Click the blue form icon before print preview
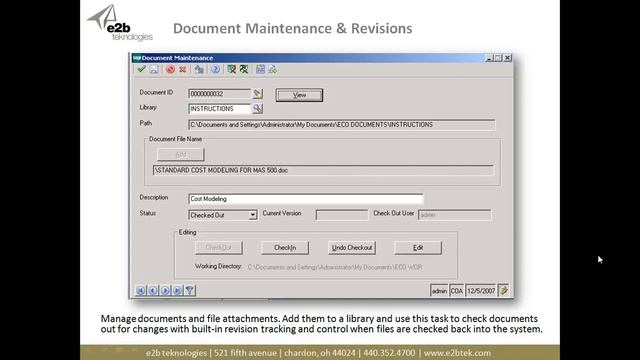The image size is (640, 360). (260, 69)
